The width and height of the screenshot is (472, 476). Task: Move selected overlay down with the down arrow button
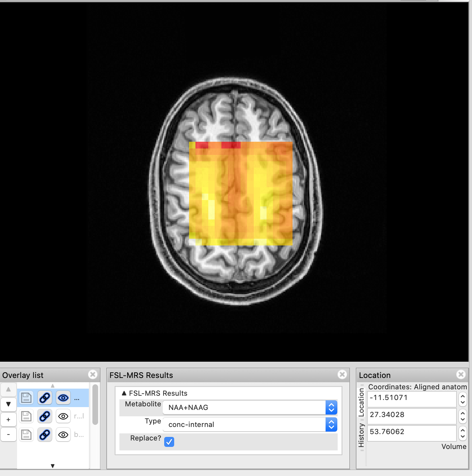click(x=9, y=404)
